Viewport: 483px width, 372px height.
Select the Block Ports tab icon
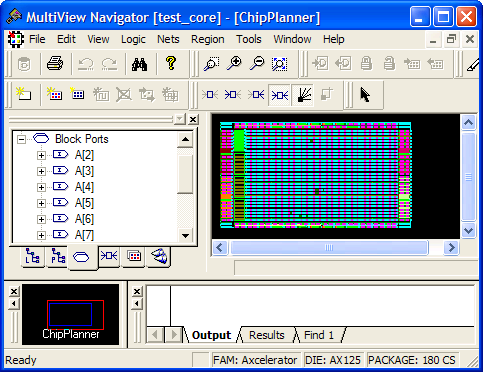tap(81, 257)
